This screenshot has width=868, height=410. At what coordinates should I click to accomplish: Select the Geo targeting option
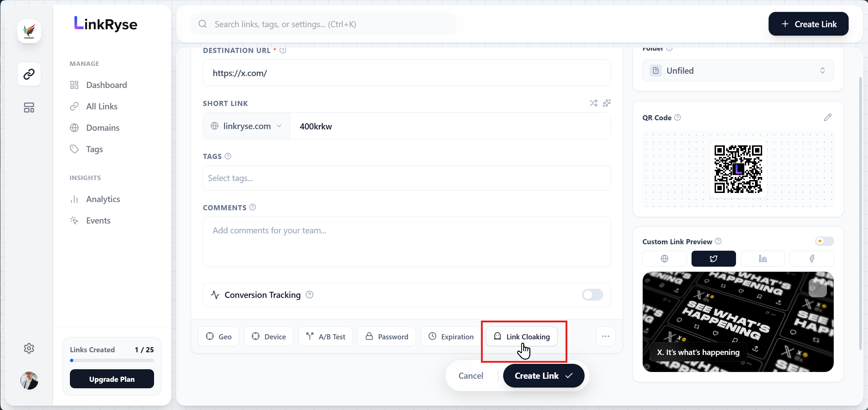click(219, 337)
